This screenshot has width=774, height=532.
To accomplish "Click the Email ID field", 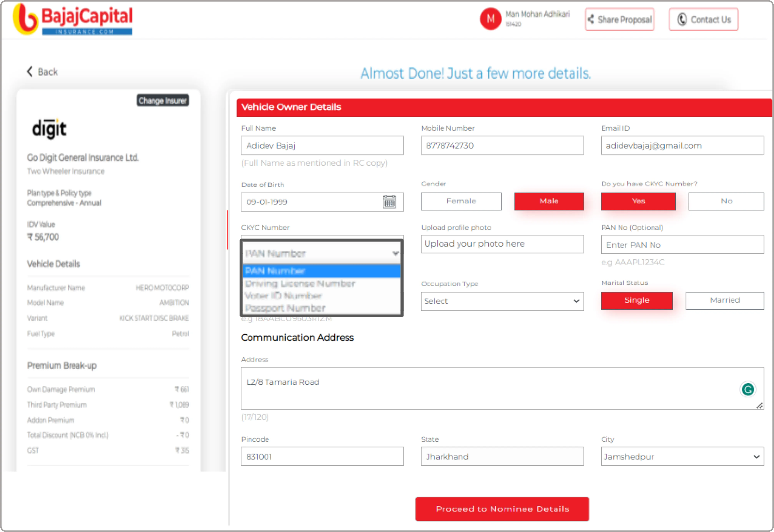I will tap(682, 145).
